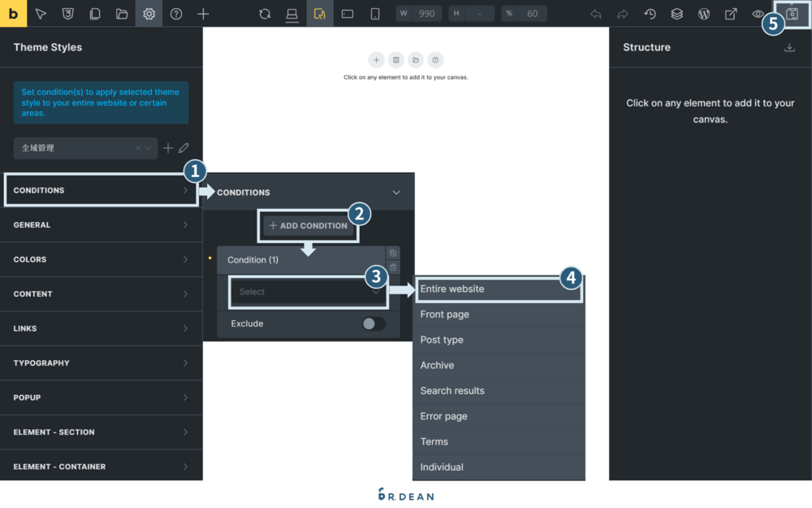Click the width input field
Image resolution: width=812 pixels, height=508 pixels.
coord(425,14)
